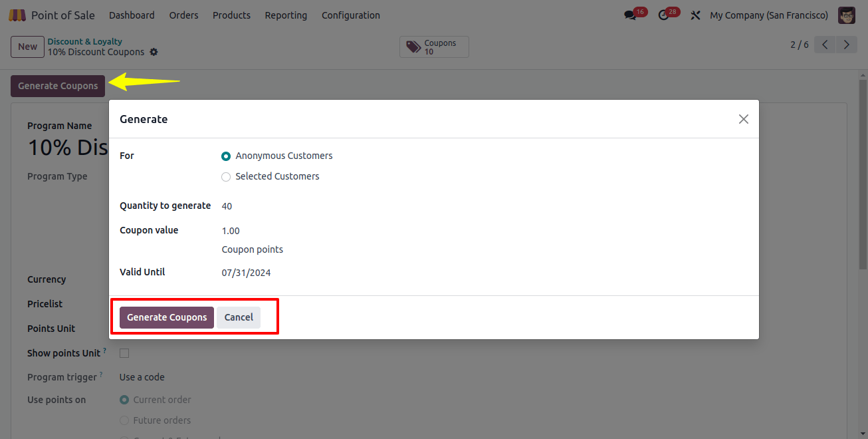
Task: Select Selected Customers option
Action: tap(226, 177)
